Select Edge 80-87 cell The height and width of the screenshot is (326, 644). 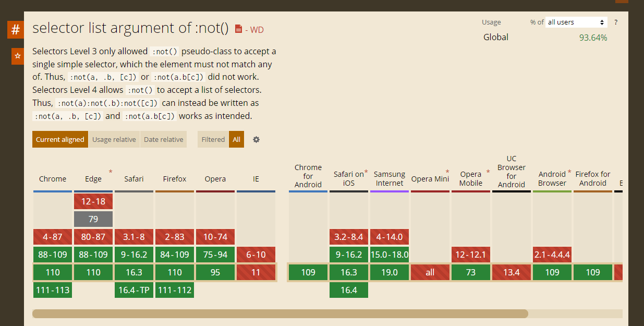(x=93, y=237)
